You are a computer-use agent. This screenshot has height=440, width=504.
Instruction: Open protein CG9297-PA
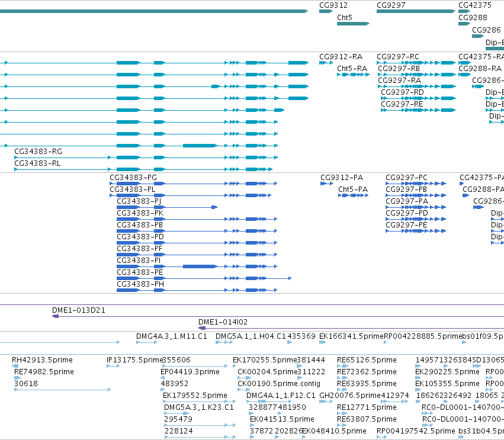pyautogui.click(x=416, y=207)
